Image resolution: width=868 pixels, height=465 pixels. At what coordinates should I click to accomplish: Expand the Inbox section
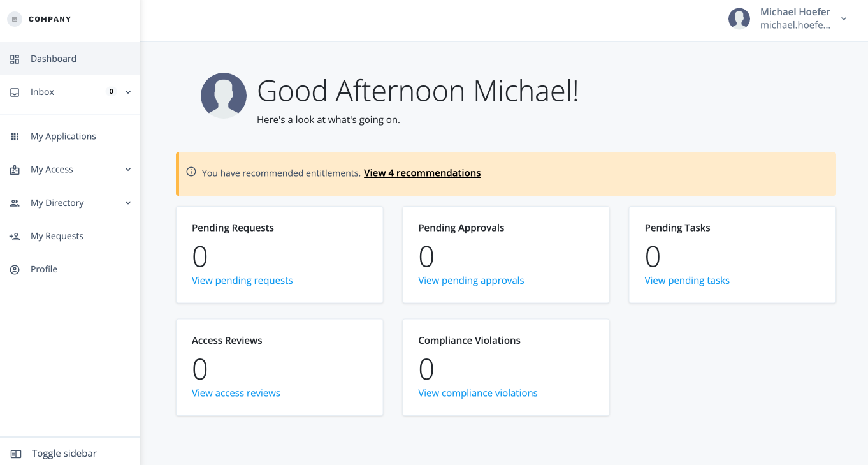pos(129,91)
